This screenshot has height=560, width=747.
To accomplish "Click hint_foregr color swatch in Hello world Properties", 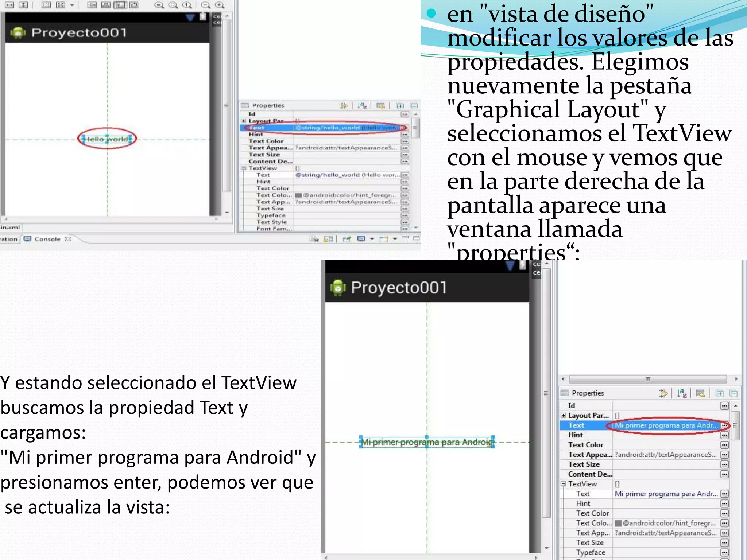I will [x=298, y=195].
